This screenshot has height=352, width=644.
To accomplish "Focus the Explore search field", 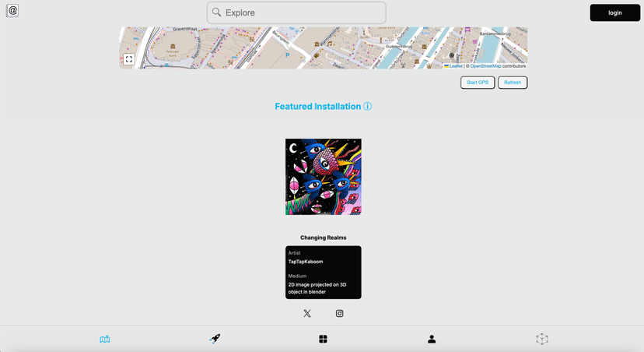I will point(303,12).
